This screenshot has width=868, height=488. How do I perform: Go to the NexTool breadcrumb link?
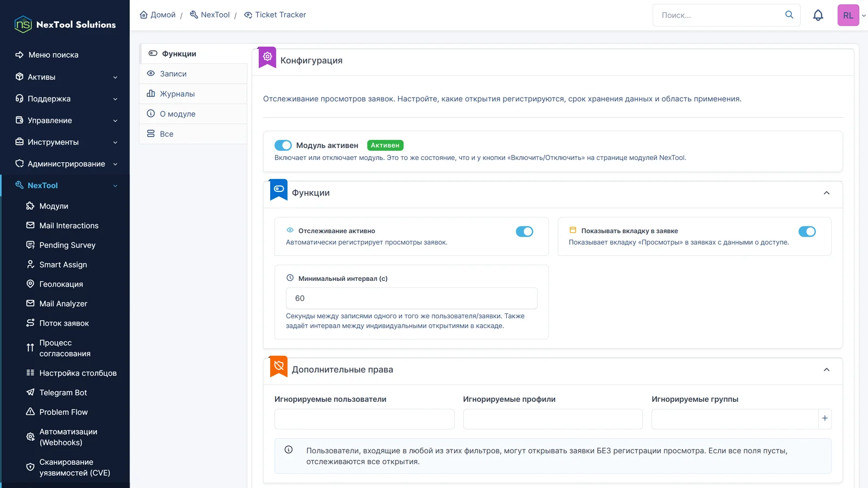coord(210,15)
